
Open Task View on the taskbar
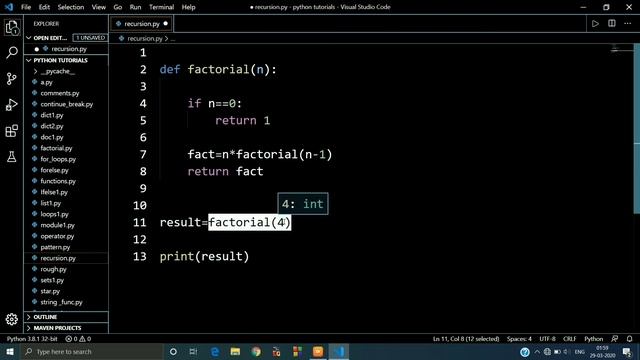point(193,351)
